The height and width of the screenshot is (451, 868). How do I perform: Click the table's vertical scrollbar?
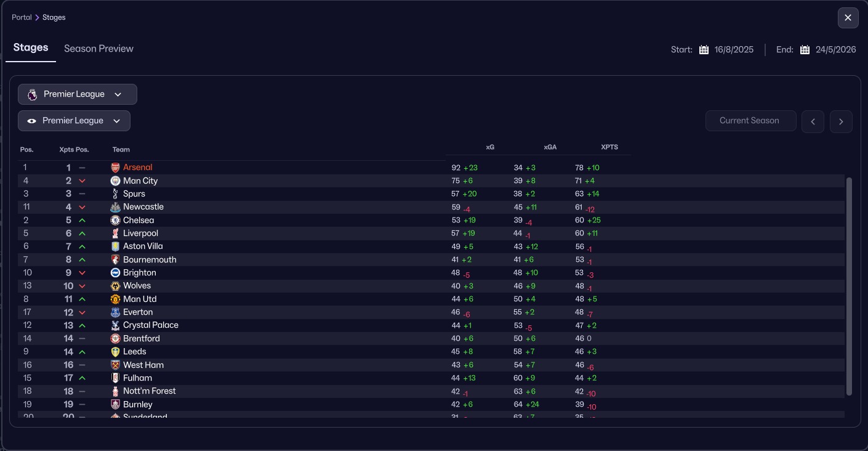tap(850, 286)
